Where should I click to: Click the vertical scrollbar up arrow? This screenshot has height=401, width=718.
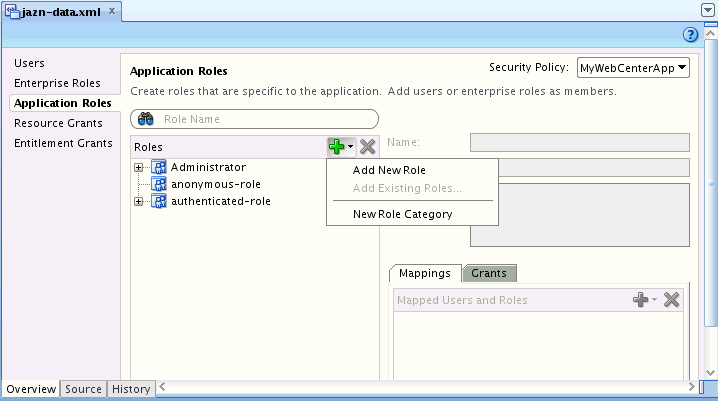[710, 33]
